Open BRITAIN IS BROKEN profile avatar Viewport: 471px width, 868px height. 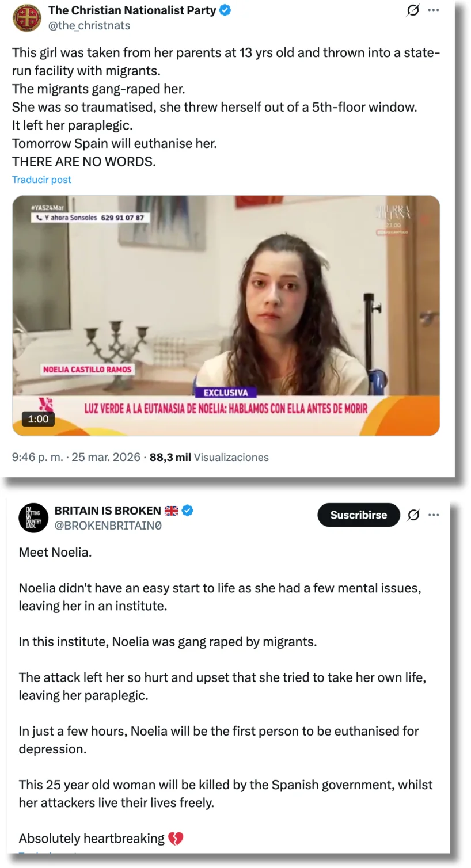coord(33,517)
